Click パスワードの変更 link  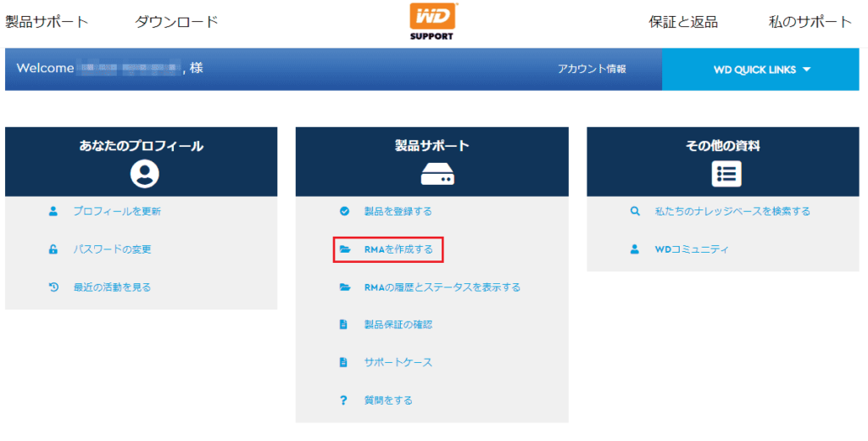click(112, 249)
